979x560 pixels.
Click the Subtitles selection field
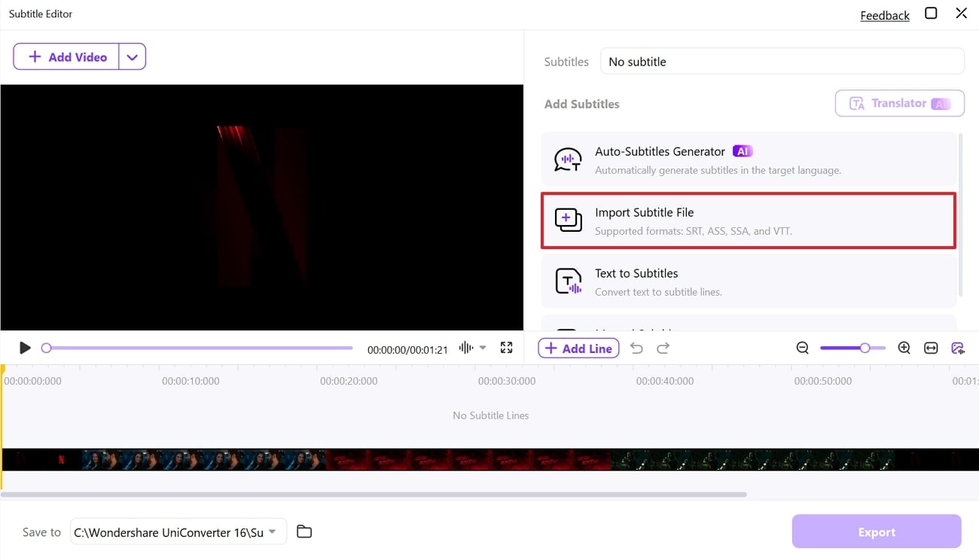pyautogui.click(x=782, y=62)
